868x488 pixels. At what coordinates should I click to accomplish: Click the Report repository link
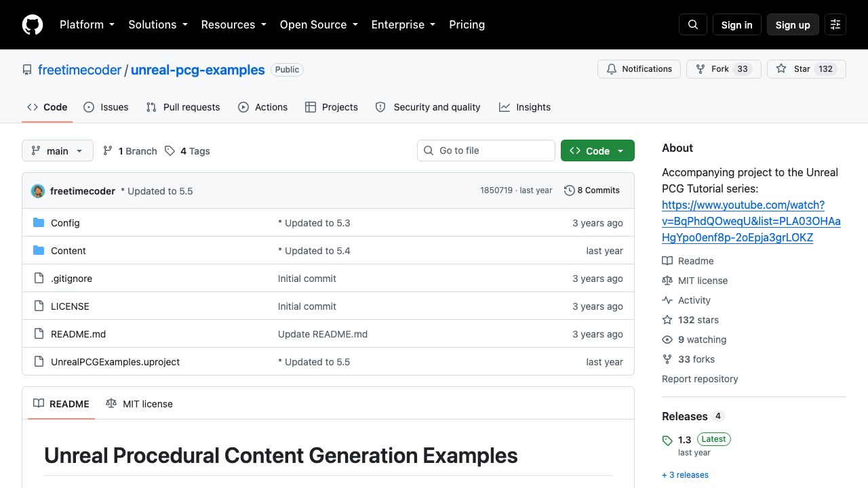tap(700, 379)
